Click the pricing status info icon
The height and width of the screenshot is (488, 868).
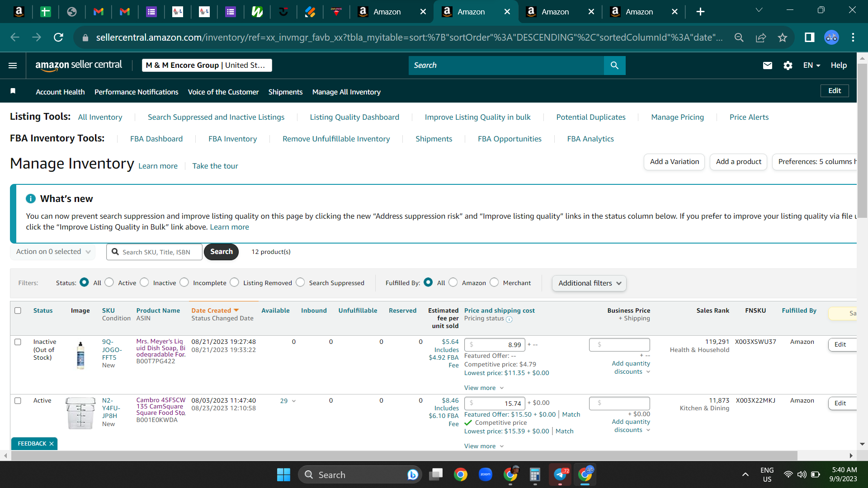coord(509,319)
